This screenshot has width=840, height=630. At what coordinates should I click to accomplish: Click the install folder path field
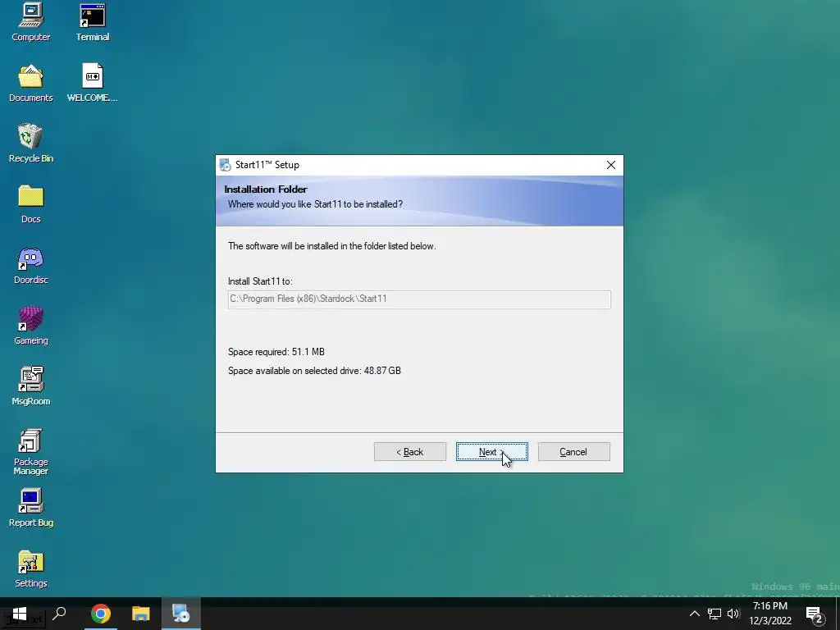[419, 299]
